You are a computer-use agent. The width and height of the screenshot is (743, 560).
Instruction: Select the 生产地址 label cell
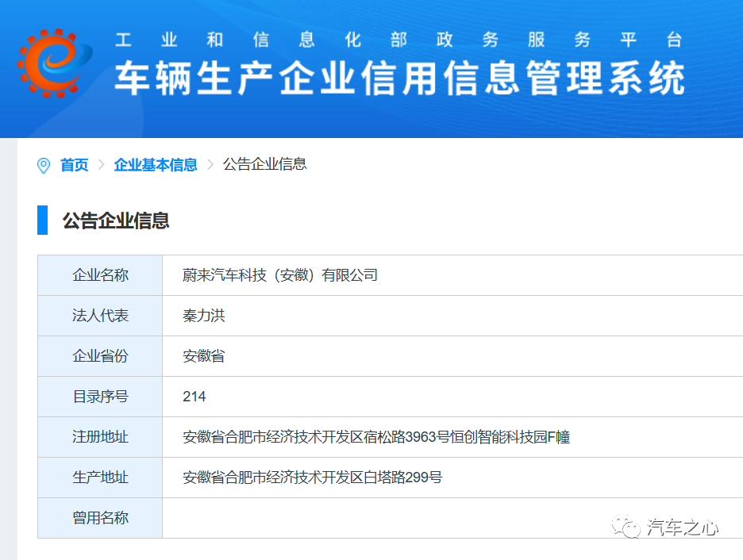[x=100, y=478]
